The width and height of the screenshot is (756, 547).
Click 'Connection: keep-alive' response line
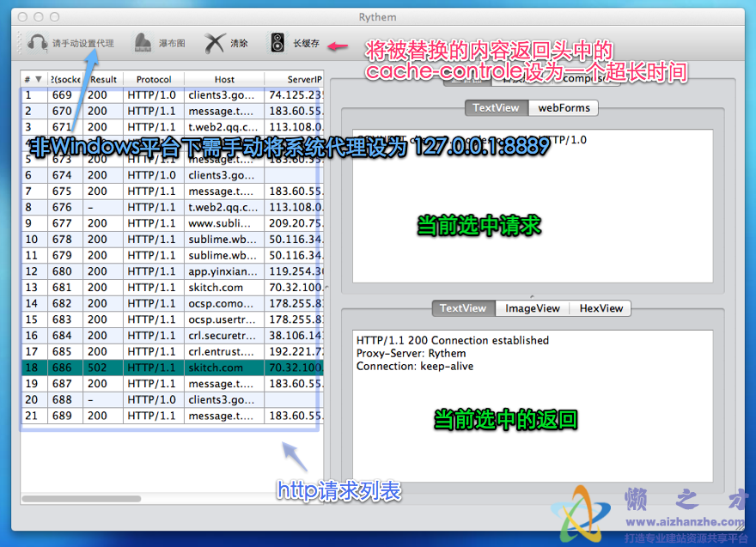point(415,367)
